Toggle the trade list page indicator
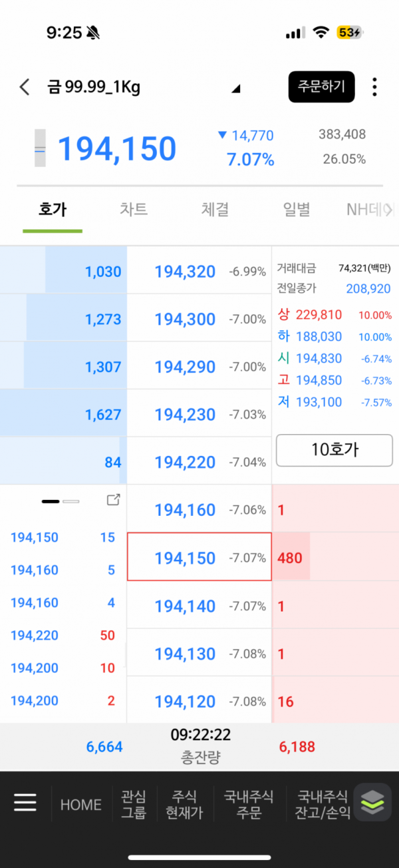This screenshot has height=868, width=399. [x=61, y=501]
